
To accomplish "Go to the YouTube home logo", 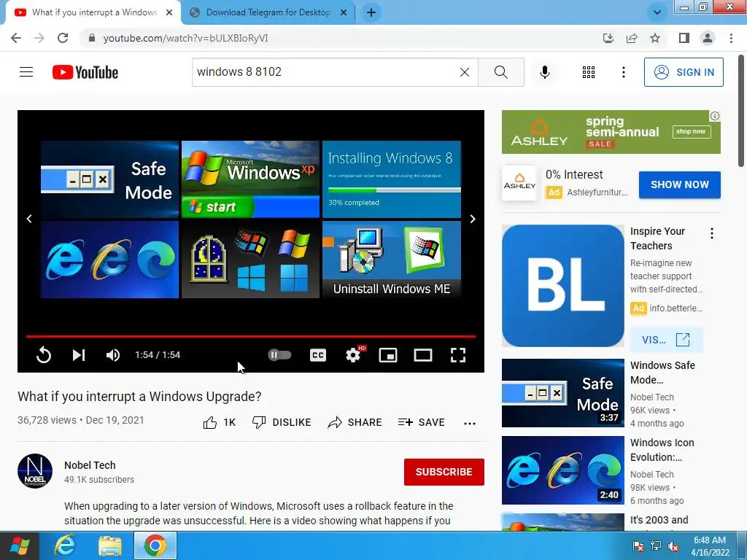I will pyautogui.click(x=85, y=72).
